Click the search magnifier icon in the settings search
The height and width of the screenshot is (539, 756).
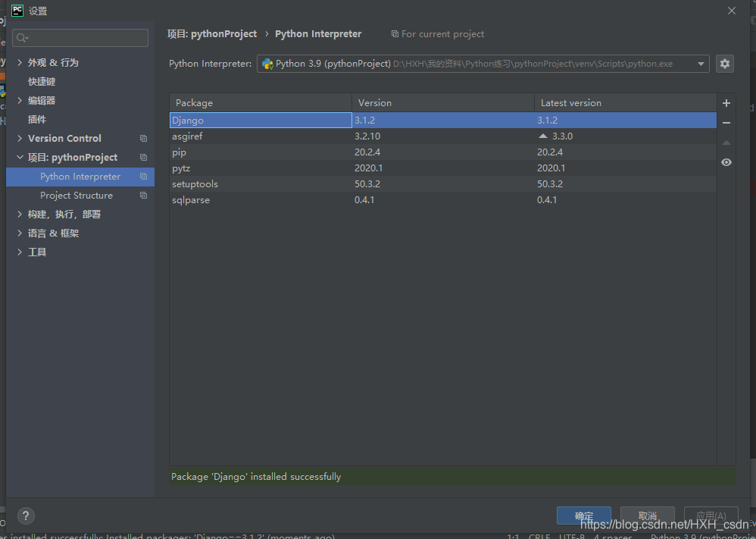(22, 38)
